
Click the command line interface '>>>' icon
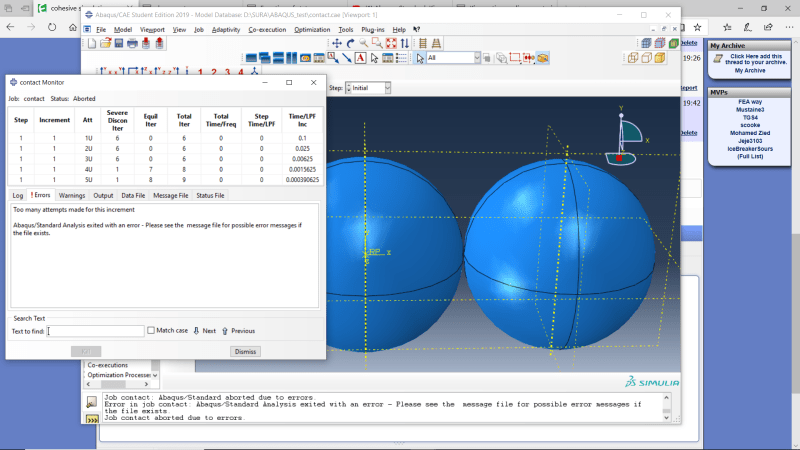[x=92, y=419]
